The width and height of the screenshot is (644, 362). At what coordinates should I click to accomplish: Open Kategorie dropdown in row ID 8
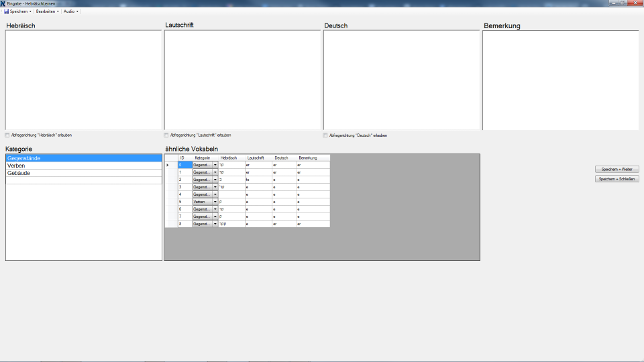[x=215, y=224]
